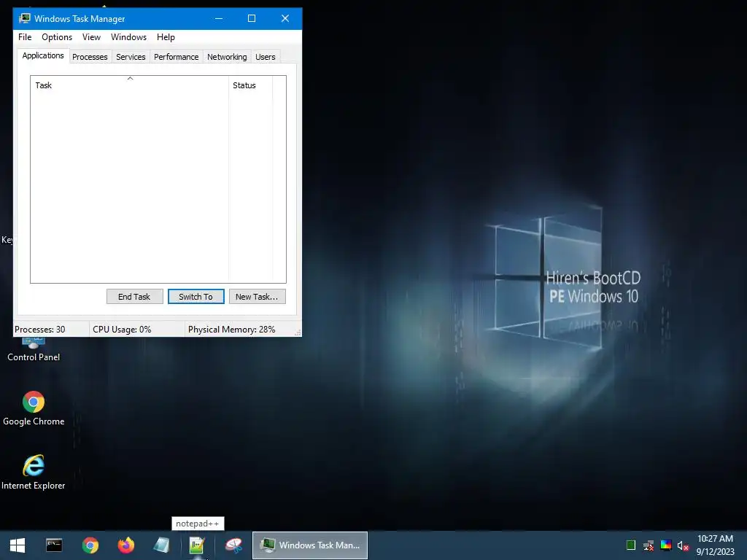Click the Windows Task Manager taskbar button
Screen dimensions: 747x560
309,545
